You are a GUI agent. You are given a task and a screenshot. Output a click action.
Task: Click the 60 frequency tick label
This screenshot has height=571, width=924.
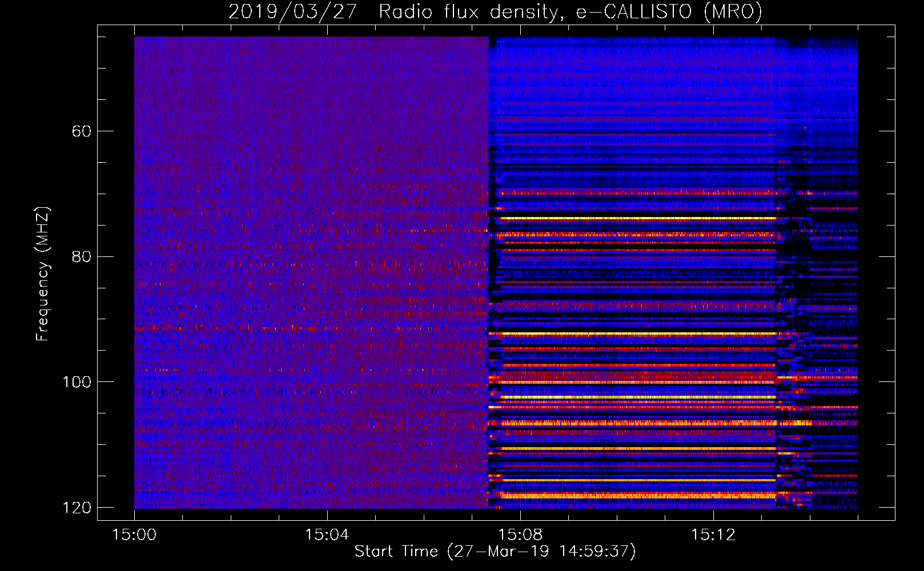tap(81, 131)
